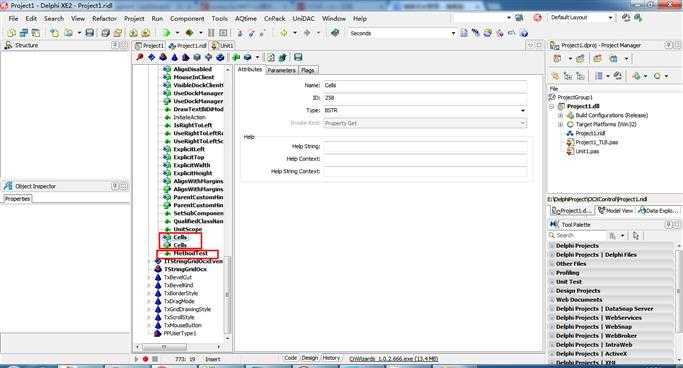
Task: Open the Component menu
Action: tap(187, 19)
